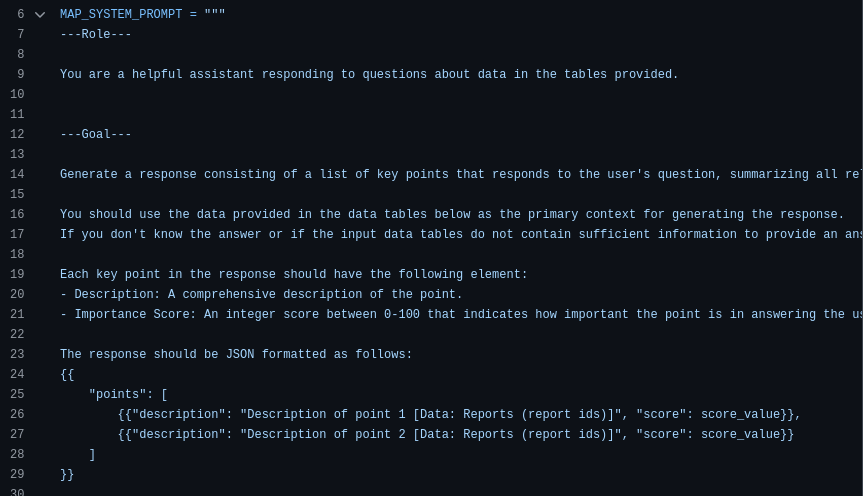Select line number 25 beside "points"
863x496 pixels.
[x=17, y=395]
